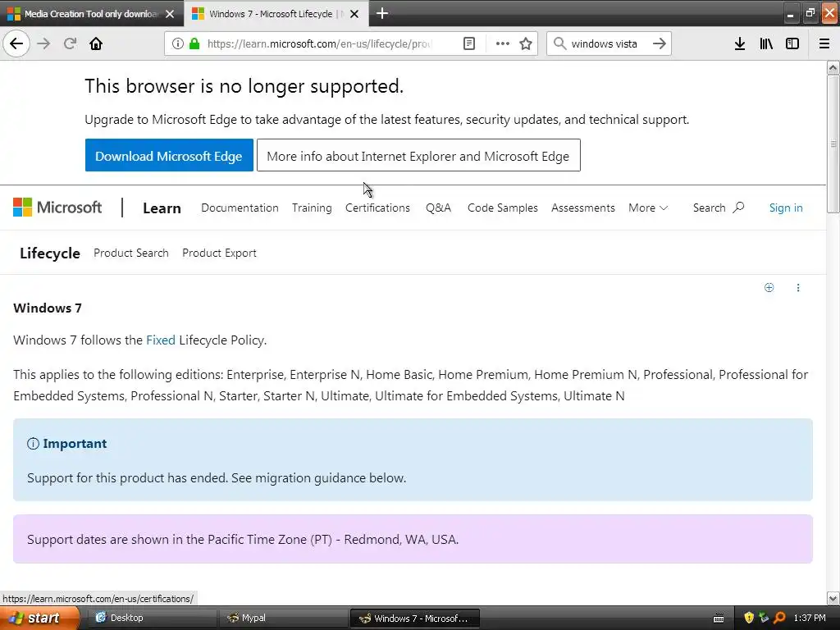The image size is (840, 630).
Task: Close the Media Creation Tool tab
Action: [x=170, y=14]
